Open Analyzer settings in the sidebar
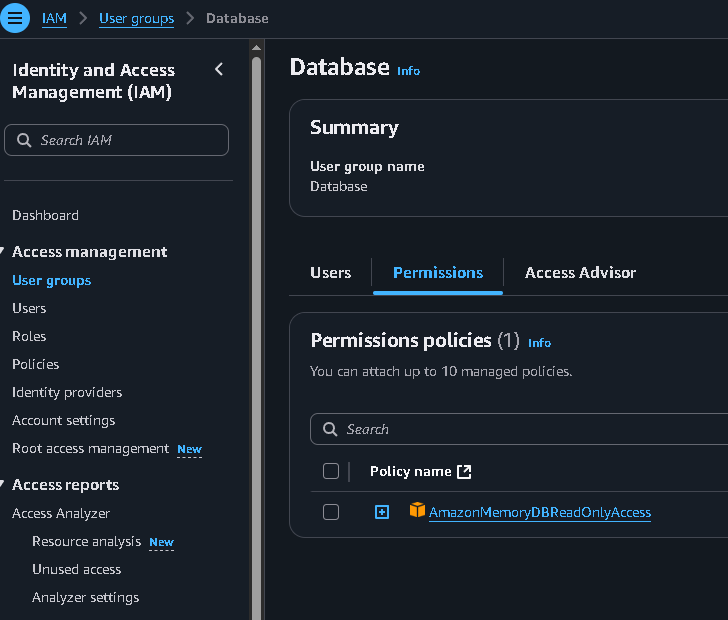 click(x=85, y=597)
